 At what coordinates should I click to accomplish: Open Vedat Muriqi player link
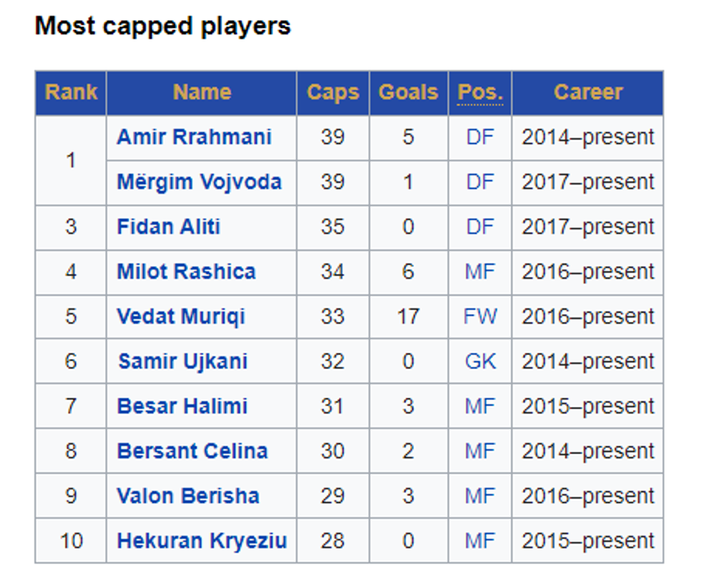(x=180, y=316)
